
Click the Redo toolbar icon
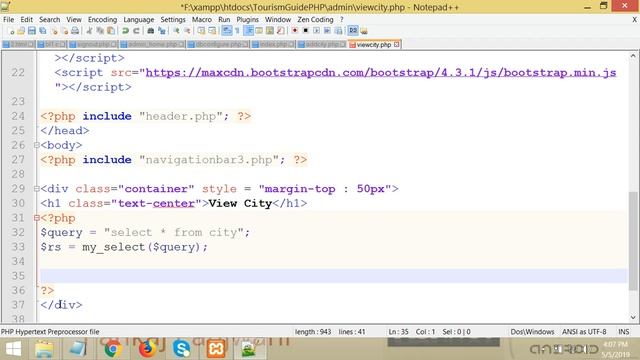click(x=136, y=31)
